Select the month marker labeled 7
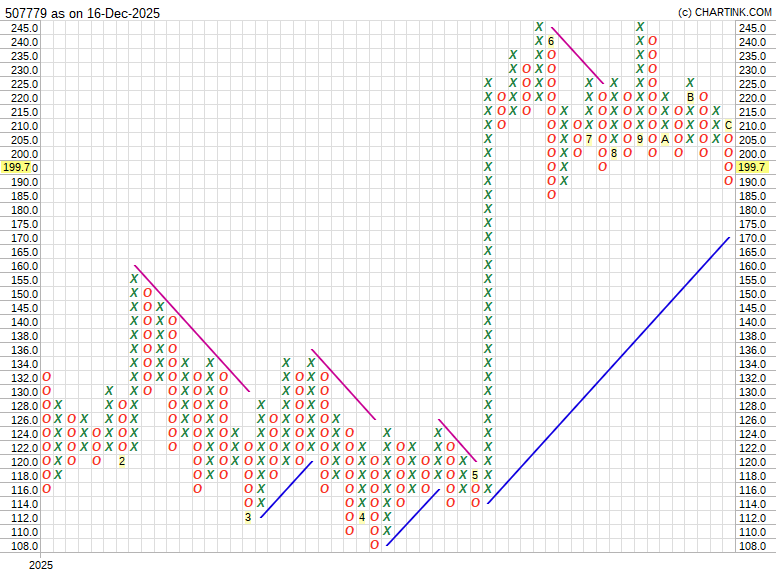The height and width of the screenshot is (582, 778). point(589,139)
